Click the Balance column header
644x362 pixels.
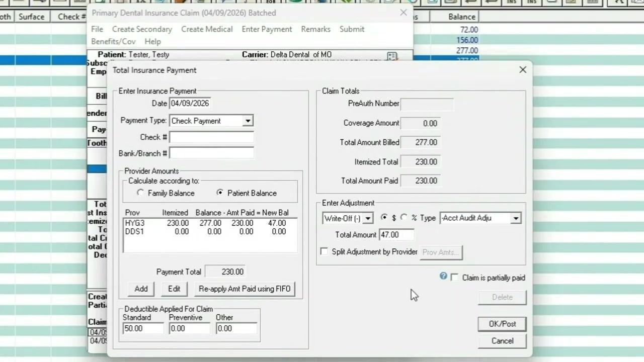click(461, 17)
